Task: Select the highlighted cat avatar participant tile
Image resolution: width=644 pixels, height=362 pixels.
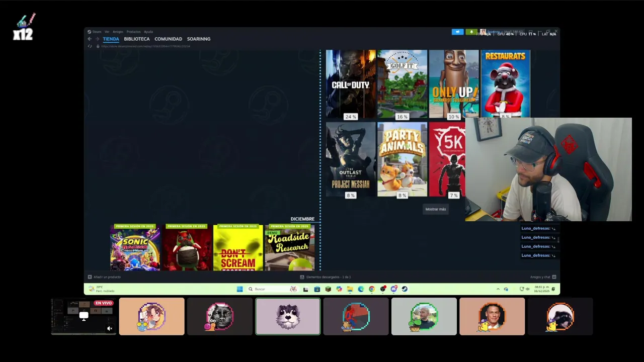Action: (288, 317)
